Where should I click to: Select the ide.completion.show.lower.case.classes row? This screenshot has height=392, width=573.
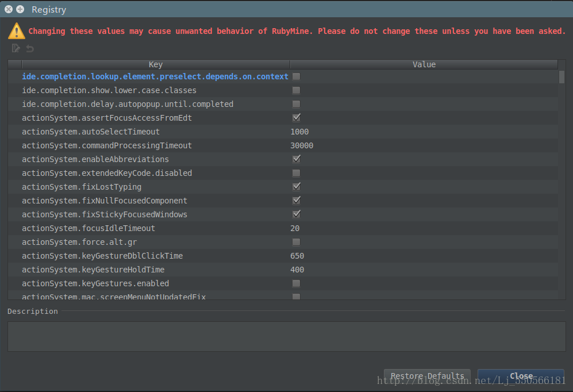[283, 90]
